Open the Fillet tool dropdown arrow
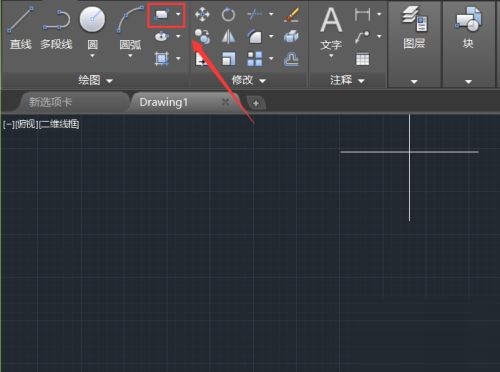This screenshot has height=372, width=500. pyautogui.click(x=271, y=36)
